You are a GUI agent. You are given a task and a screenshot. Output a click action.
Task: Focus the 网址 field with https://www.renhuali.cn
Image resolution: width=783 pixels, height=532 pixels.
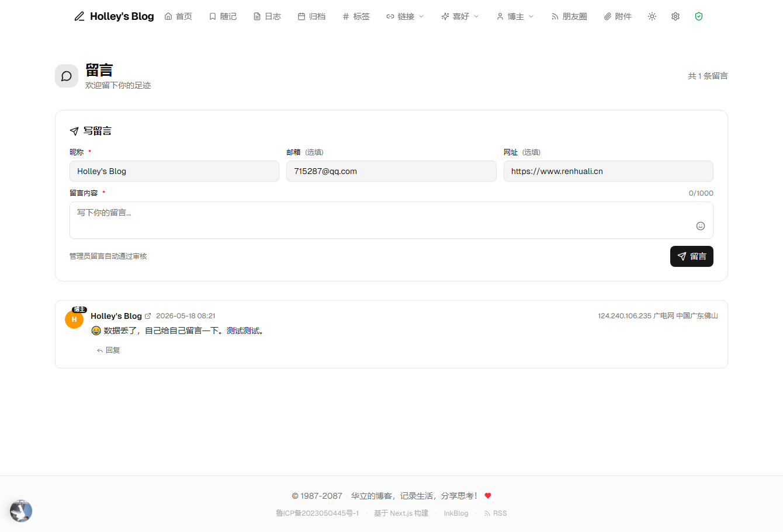click(608, 171)
